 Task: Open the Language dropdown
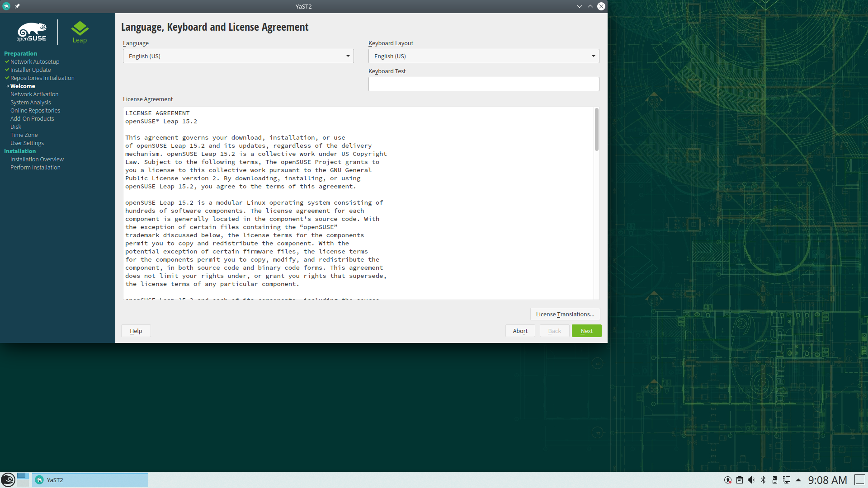(238, 56)
